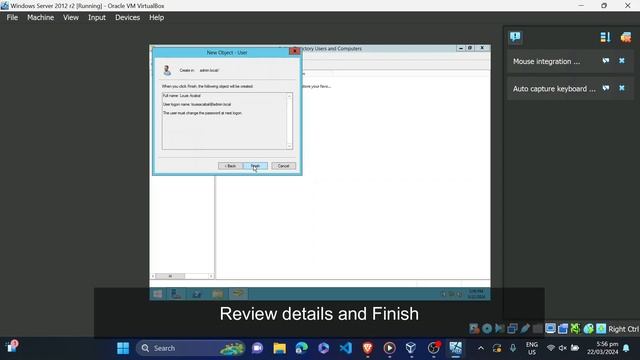Select Active Directory Users and Computers taskbar icon
Viewport: 640px width, 360px height.
coord(238,294)
